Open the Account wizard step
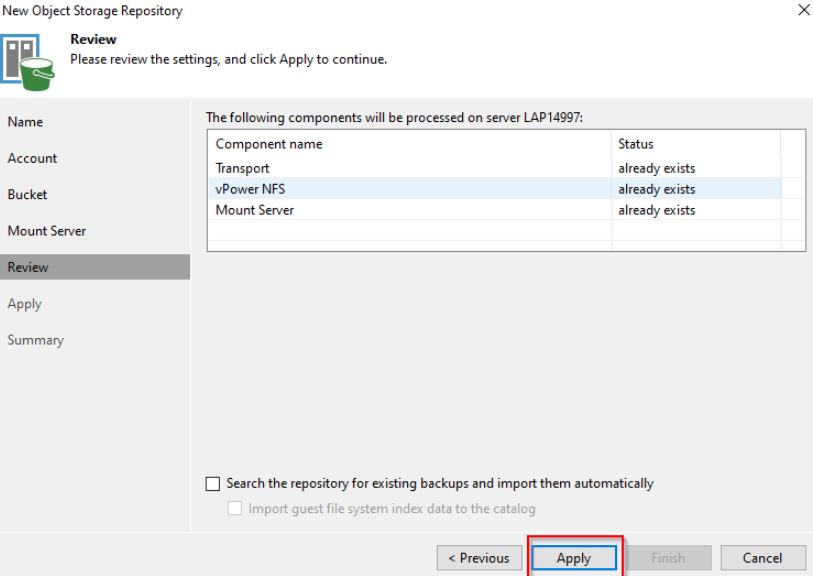 point(33,158)
